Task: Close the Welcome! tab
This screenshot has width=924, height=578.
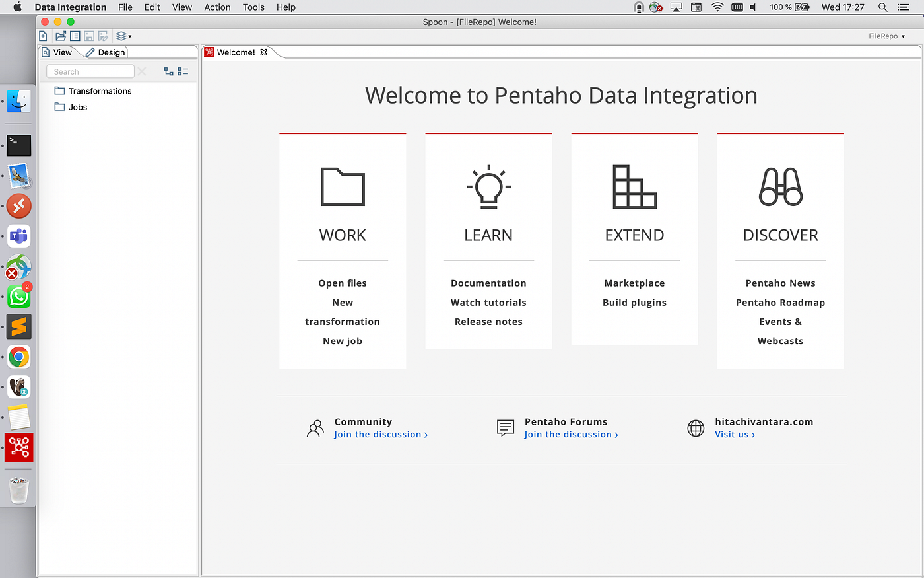Action: click(x=264, y=52)
